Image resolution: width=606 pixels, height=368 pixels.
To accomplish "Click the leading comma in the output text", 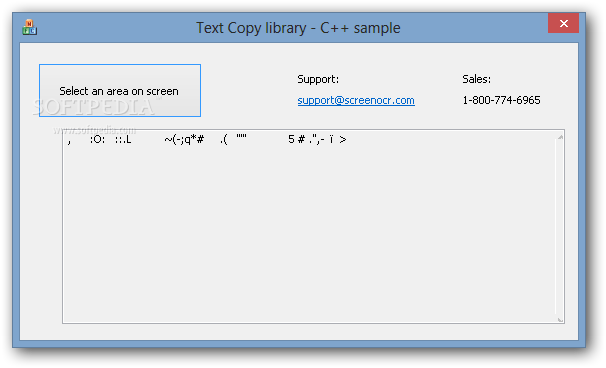I will coord(69,142).
